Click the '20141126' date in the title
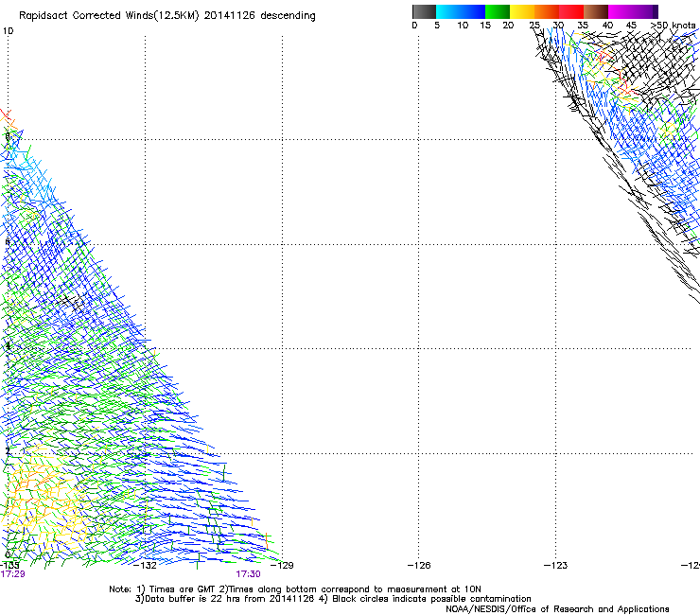 230,16
